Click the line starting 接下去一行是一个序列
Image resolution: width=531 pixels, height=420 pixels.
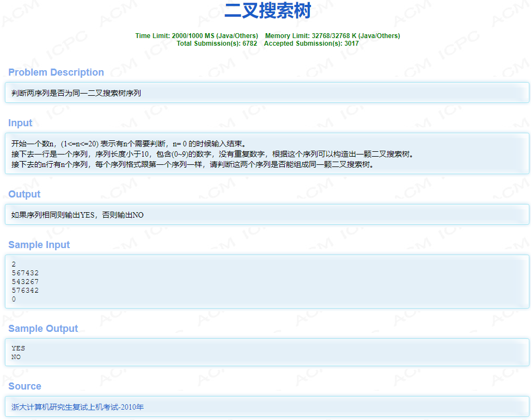(212, 154)
